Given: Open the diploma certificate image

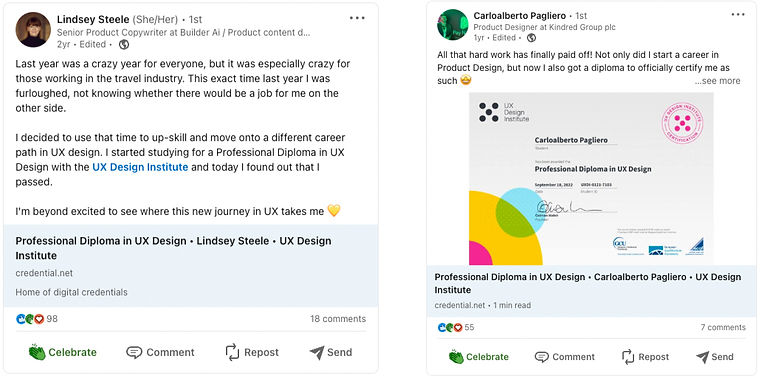Looking at the screenshot, I should 591,179.
